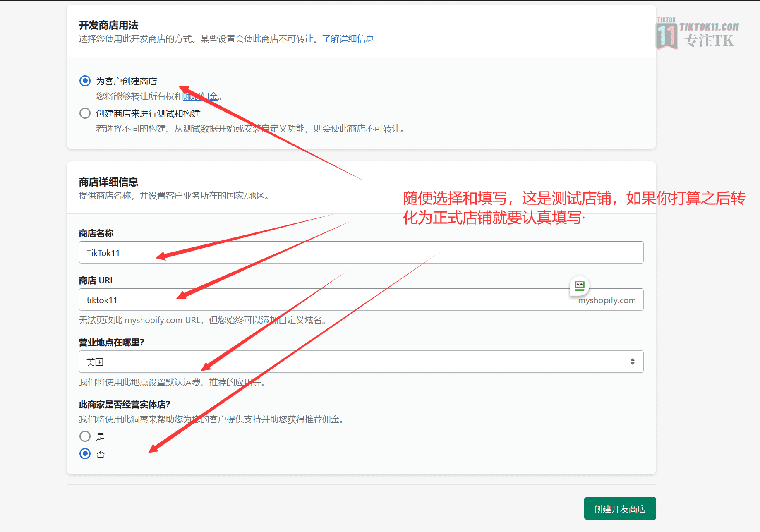
Task: Click the 营业地点在哪里? label
Action: point(111,343)
